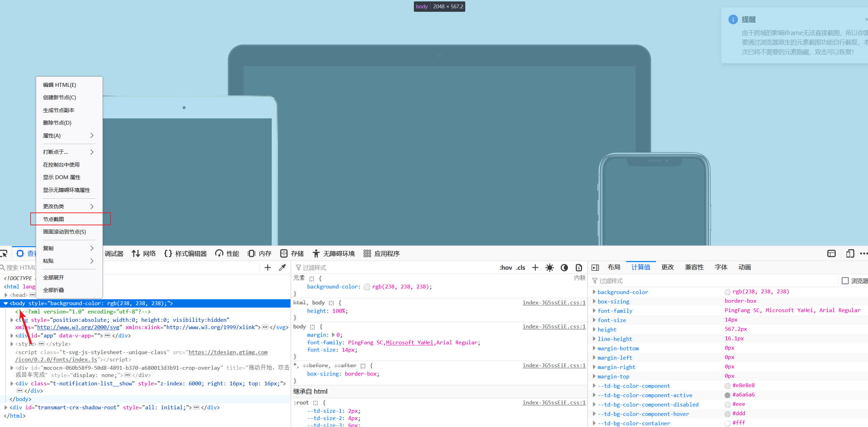
Task: Click the rgb(238, 238, 238) swatch in rules
Action: pos(367,287)
